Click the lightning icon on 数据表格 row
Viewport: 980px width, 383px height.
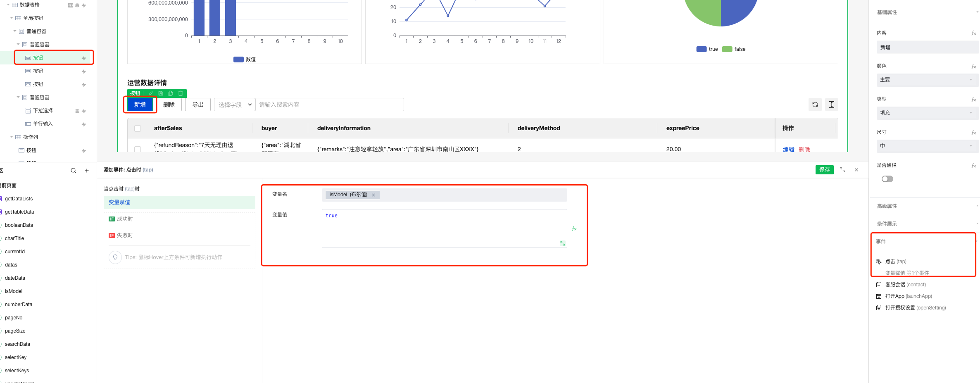[x=84, y=5]
